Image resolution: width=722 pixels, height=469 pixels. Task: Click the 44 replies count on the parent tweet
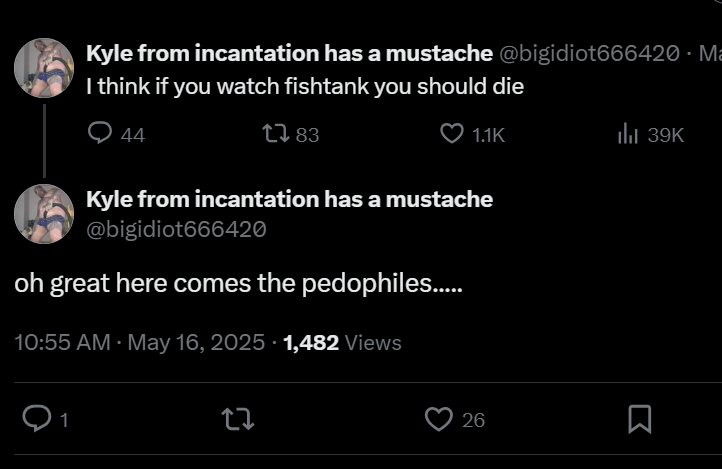tap(133, 135)
